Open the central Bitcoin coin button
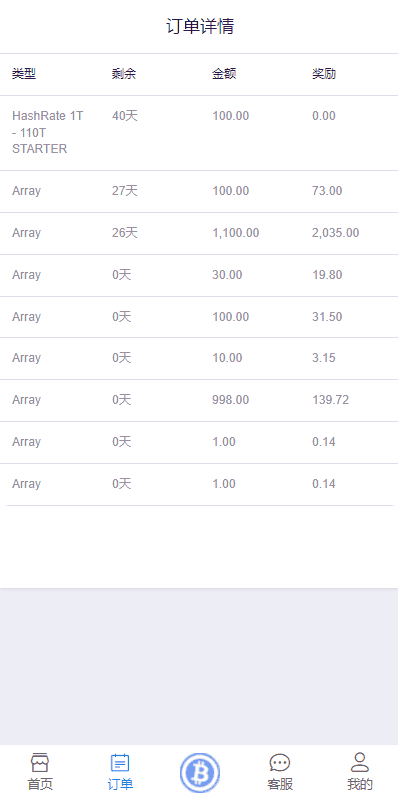The width and height of the screenshot is (398, 795). [x=200, y=773]
